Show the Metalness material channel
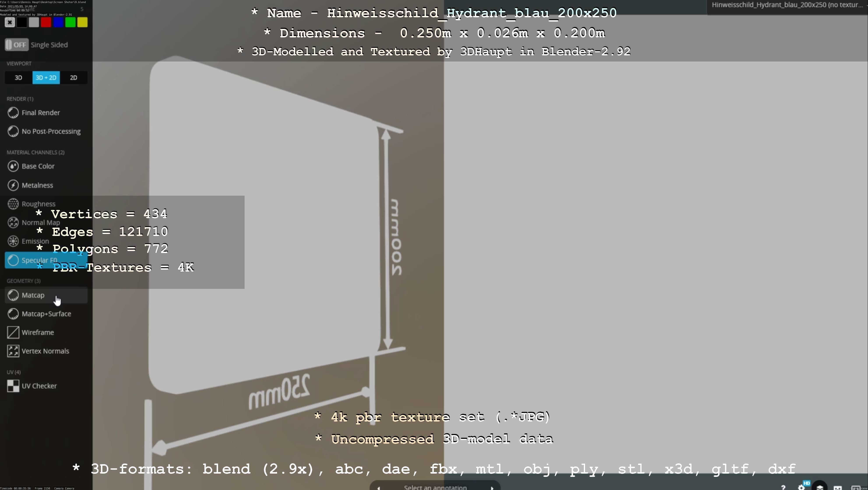 (37, 185)
